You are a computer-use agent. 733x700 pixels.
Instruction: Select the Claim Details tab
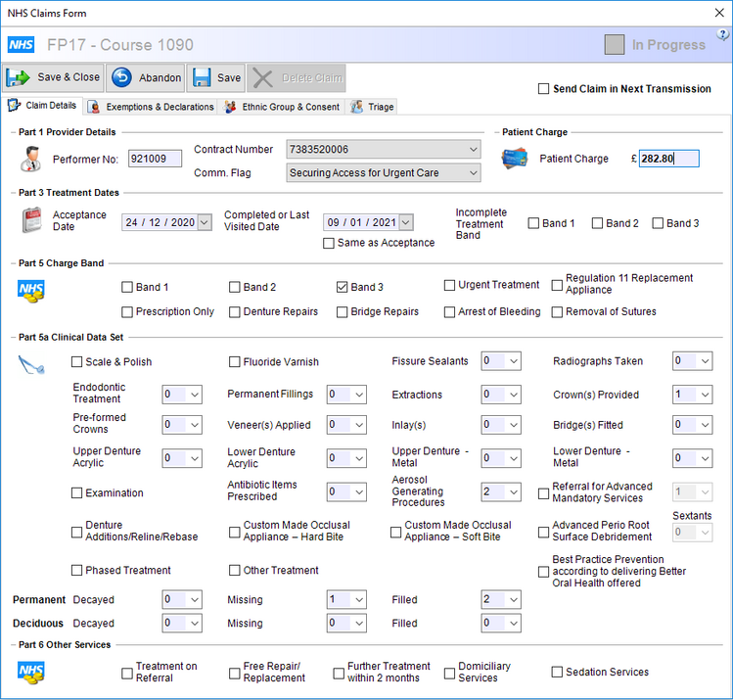coord(44,106)
